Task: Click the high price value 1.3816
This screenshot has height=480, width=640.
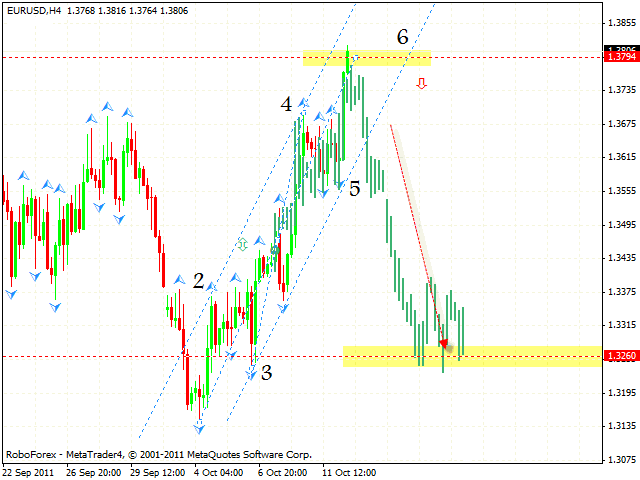Action: click(x=112, y=11)
